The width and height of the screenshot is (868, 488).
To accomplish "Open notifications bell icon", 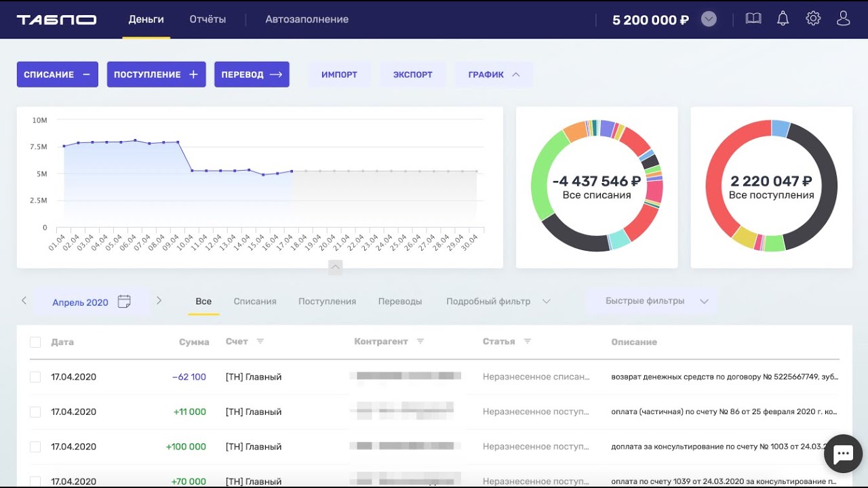I will pos(783,19).
